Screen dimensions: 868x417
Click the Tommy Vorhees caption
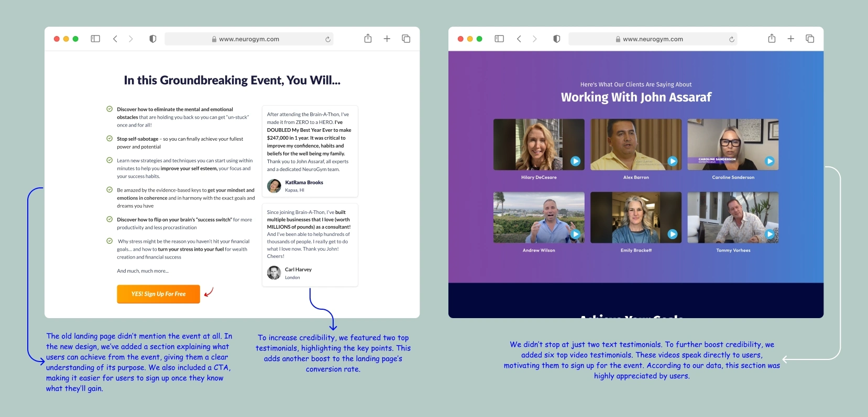733,250
